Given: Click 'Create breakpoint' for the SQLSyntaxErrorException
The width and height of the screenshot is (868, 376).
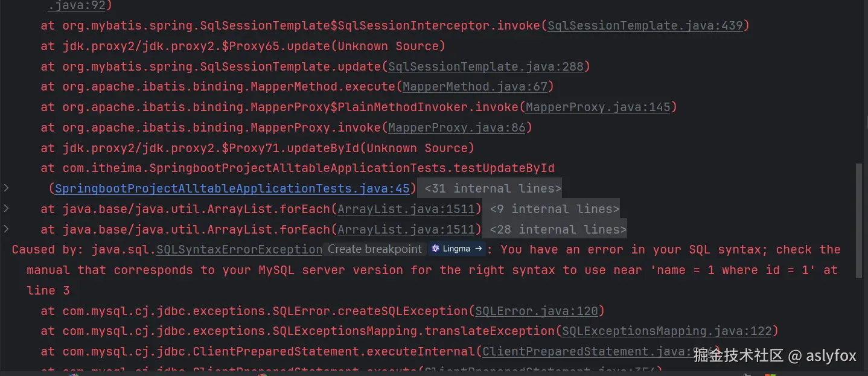Looking at the screenshot, I should pyautogui.click(x=374, y=249).
